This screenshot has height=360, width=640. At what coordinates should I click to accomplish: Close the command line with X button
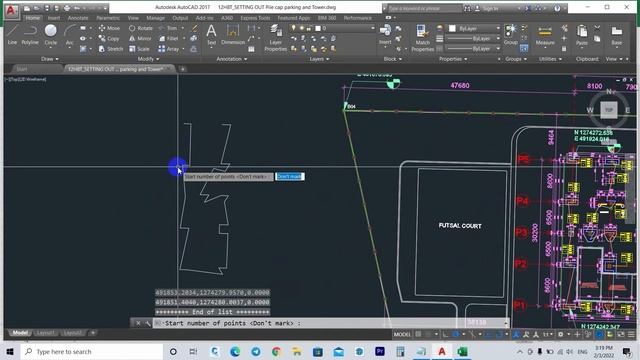click(x=138, y=323)
